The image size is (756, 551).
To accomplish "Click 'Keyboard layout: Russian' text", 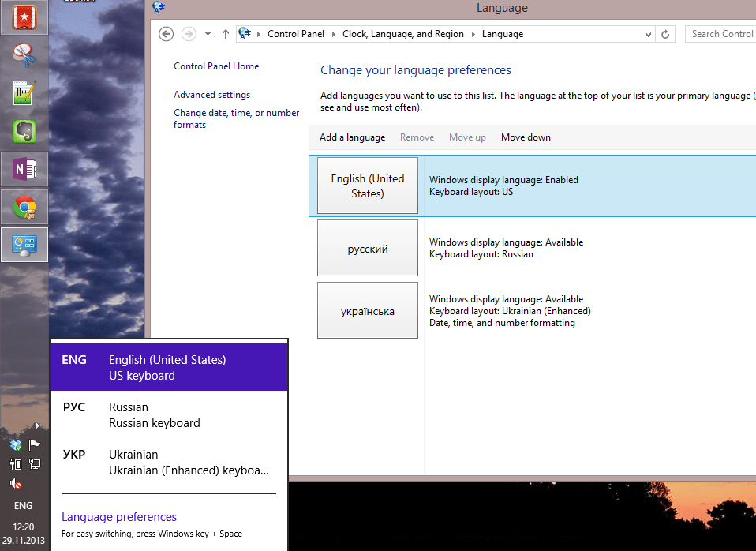I will (x=481, y=254).
